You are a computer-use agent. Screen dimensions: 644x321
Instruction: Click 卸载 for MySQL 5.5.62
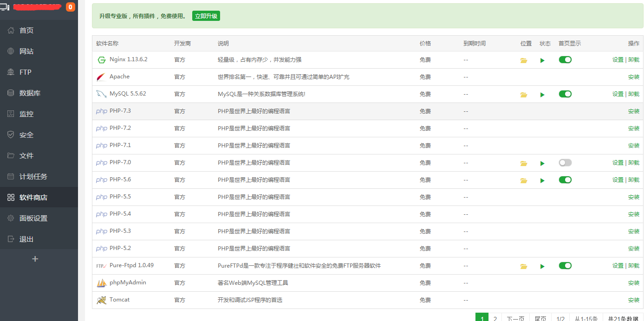[633, 94]
